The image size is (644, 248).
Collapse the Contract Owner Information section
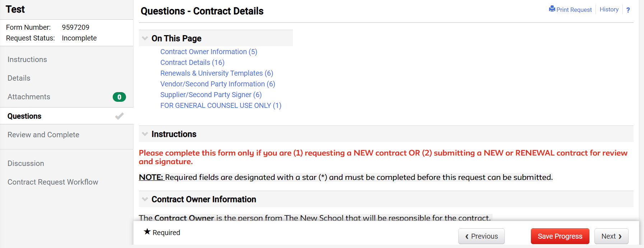coord(145,199)
